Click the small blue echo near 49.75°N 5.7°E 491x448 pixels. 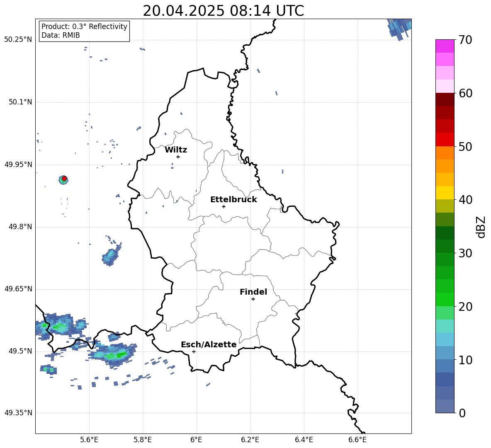(110, 257)
